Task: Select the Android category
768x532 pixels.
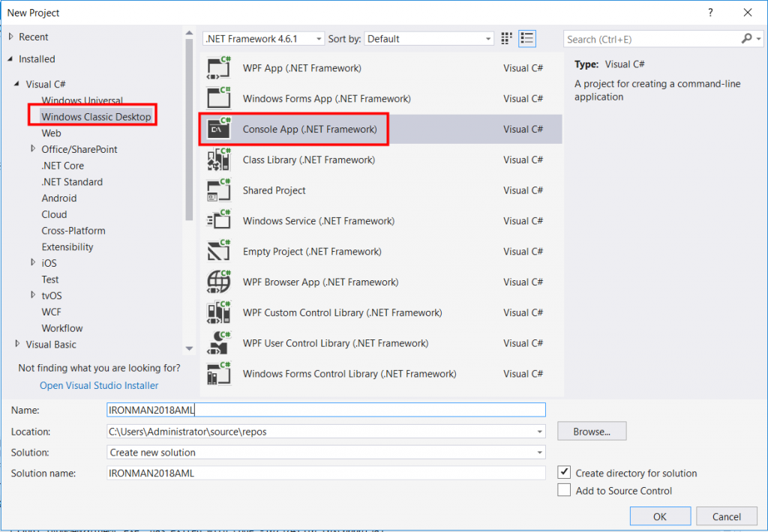Action: (59, 199)
